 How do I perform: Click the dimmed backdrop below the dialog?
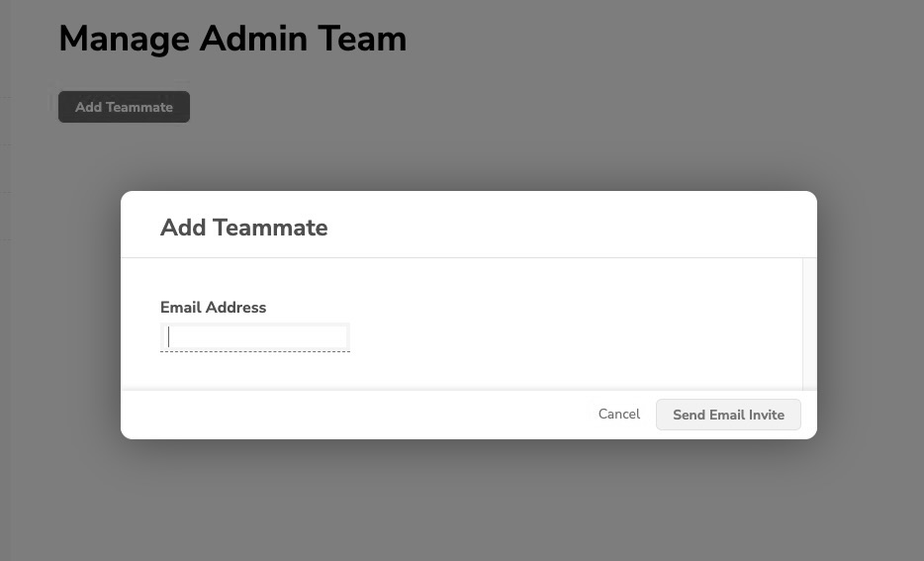[x=465, y=500]
